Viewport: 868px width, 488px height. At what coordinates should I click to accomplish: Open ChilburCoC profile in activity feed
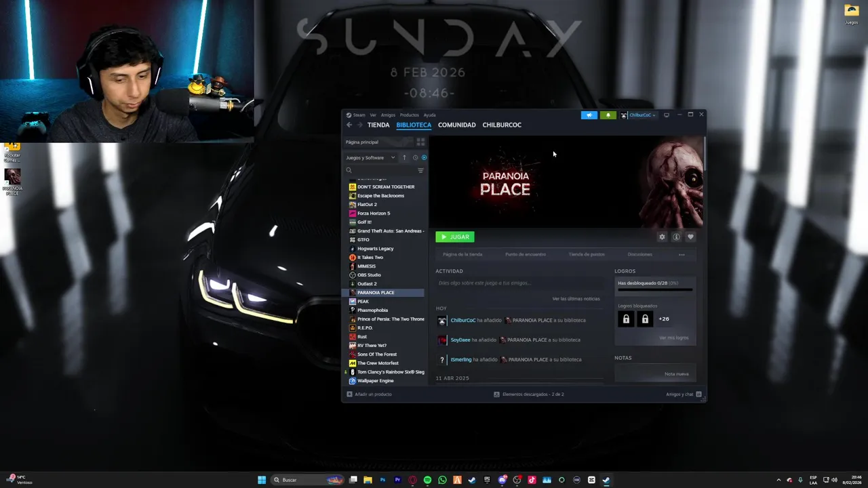point(463,321)
